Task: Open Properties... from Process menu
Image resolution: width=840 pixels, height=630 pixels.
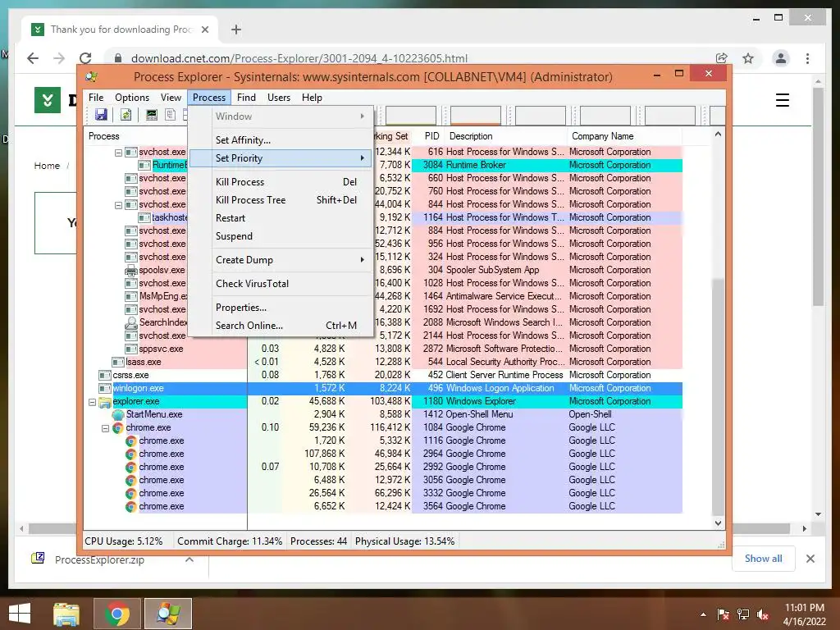Action: pos(281,308)
